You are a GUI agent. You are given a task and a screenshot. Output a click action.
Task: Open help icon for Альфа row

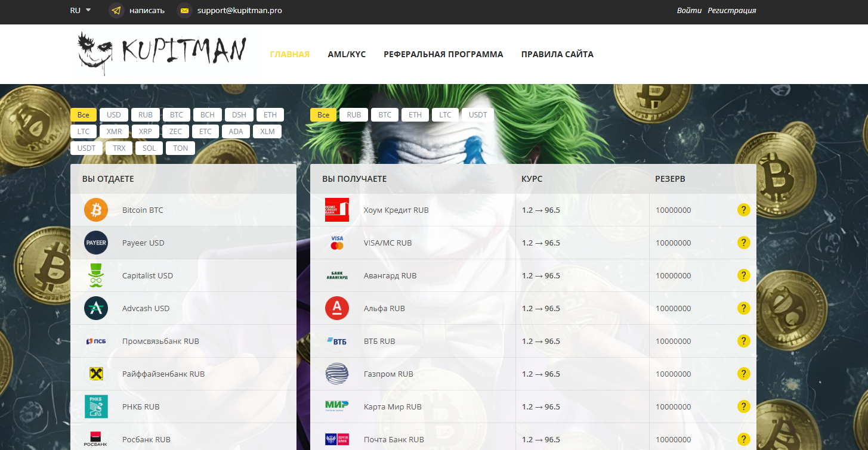coord(743,308)
